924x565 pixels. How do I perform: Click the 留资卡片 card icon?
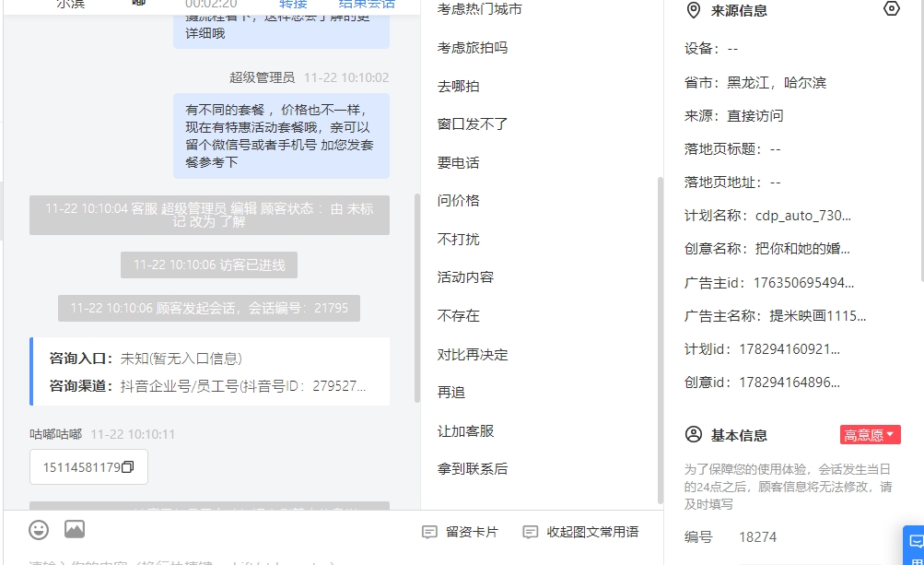[429, 532]
